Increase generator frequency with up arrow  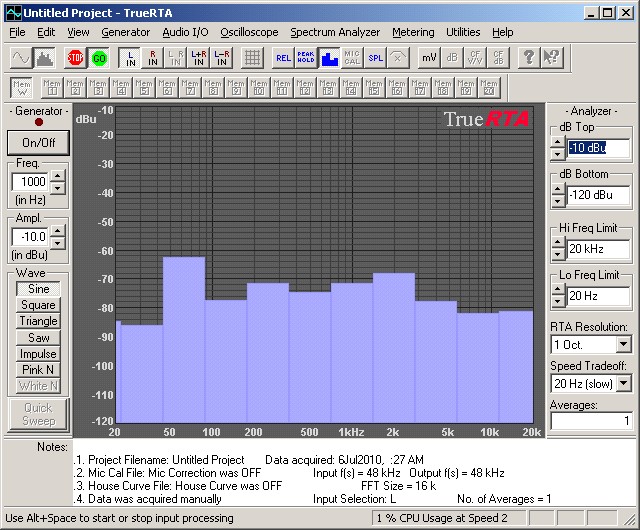pyautogui.click(x=57, y=176)
